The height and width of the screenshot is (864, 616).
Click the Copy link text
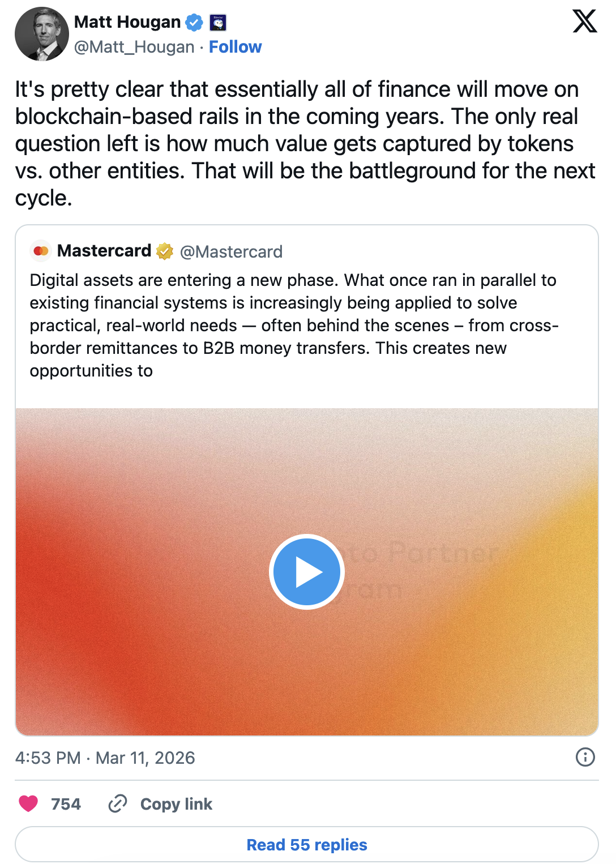(x=176, y=803)
